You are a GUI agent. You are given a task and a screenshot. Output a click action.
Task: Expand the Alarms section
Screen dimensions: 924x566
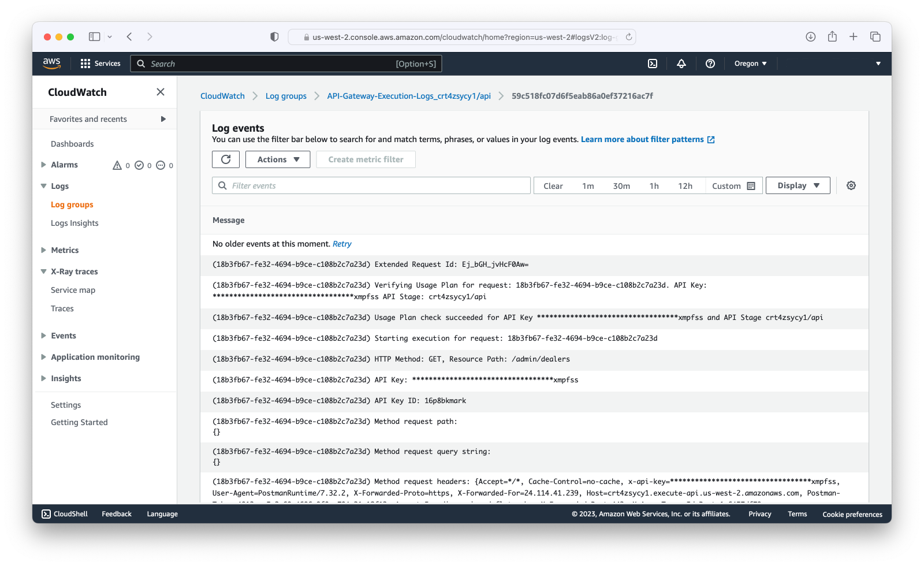tap(43, 165)
